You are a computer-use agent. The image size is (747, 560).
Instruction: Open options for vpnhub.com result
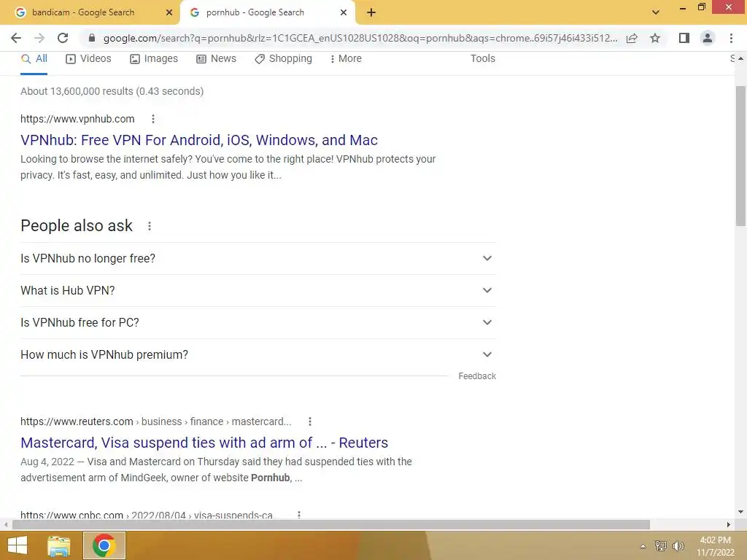[x=153, y=119]
